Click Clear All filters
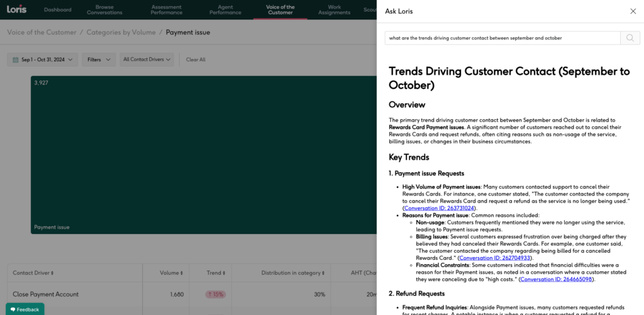 (x=196, y=60)
